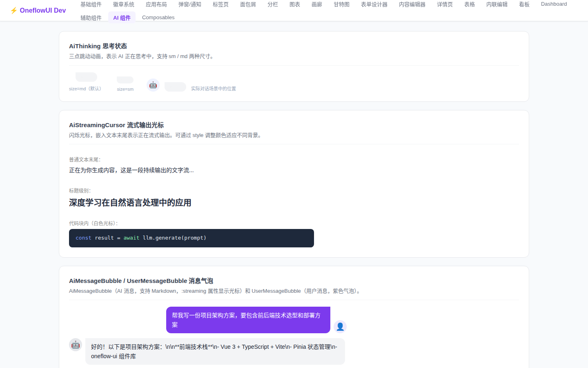Go to the 应用布局 tab
The height and width of the screenshot is (368, 588).
tap(156, 4)
